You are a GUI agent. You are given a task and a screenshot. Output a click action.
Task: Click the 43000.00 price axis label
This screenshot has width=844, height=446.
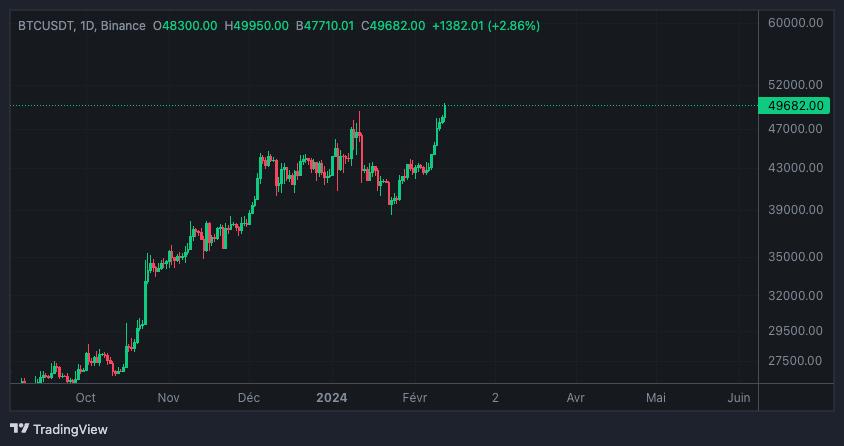pos(796,168)
